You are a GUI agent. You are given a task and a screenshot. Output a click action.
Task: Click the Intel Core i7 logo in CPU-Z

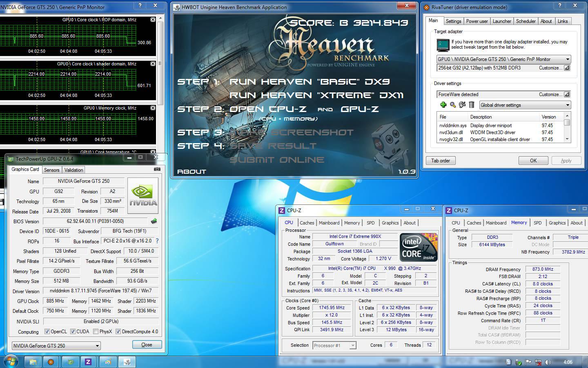[419, 247]
